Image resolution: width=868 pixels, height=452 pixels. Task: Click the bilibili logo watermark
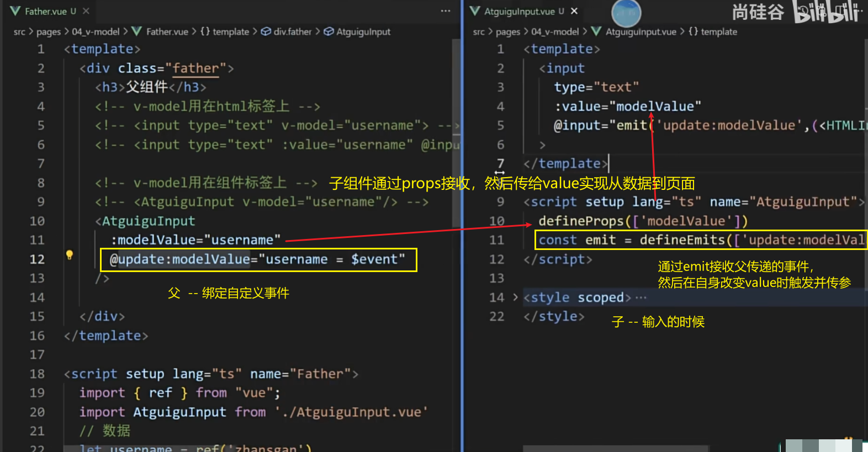(x=826, y=12)
